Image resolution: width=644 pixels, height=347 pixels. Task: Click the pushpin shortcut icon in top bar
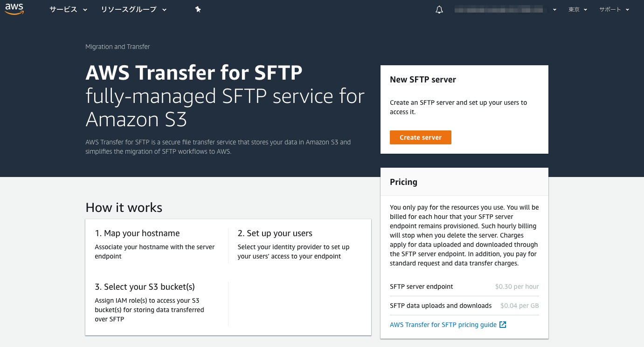(x=198, y=9)
